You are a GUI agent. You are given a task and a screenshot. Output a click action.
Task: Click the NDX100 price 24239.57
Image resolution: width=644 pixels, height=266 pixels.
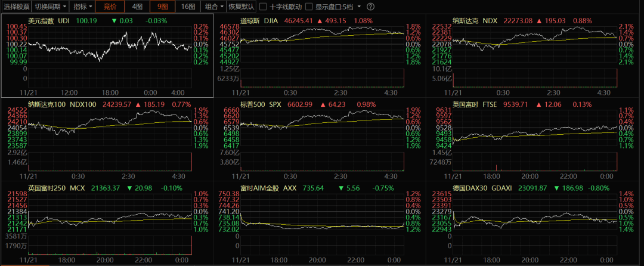pyautogui.click(x=118, y=104)
